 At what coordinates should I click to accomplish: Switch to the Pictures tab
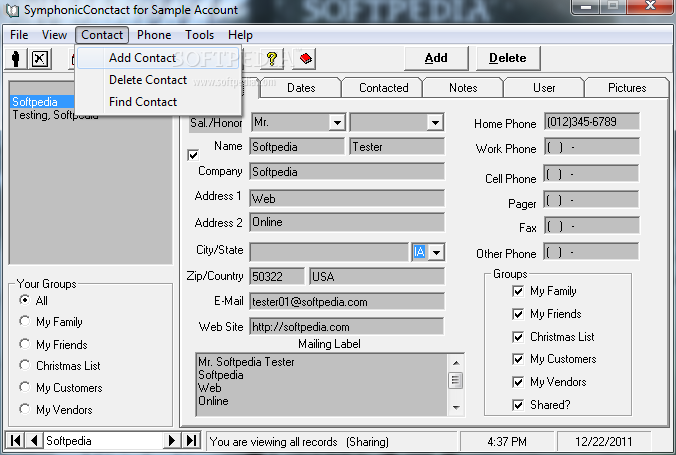pos(627,88)
